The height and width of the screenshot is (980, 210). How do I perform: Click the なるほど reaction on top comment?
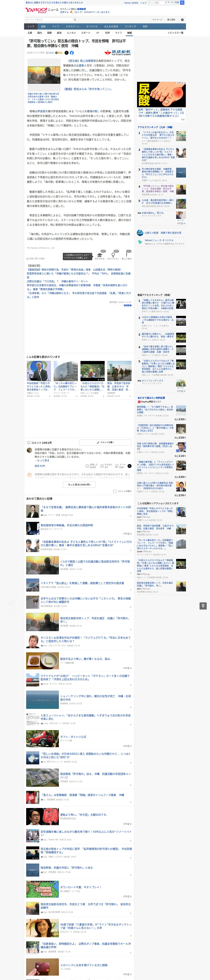[102, 466]
